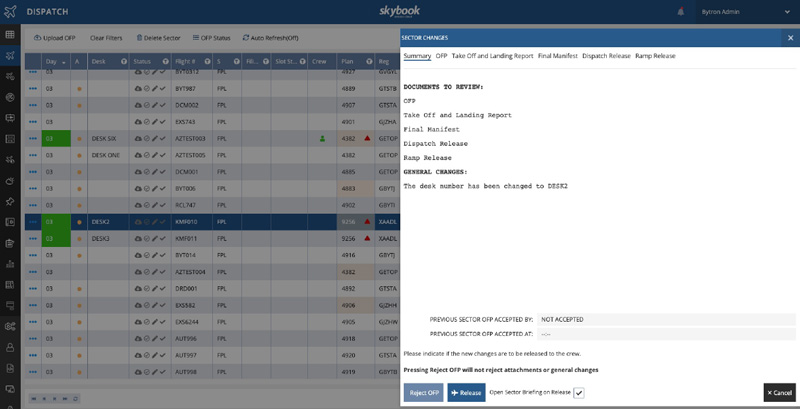Image resolution: width=800 pixels, height=409 pixels.
Task: Switch to the Take Off and Landing Report tab
Action: [492, 56]
